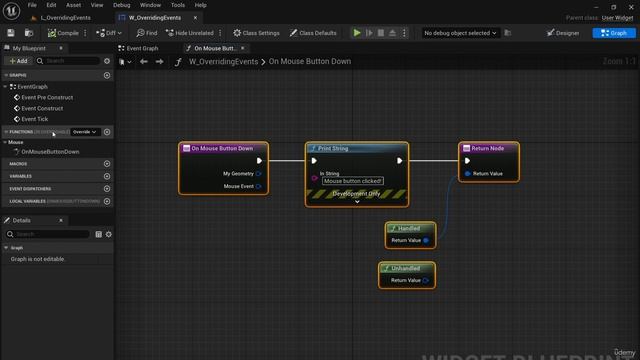The width and height of the screenshot is (640, 360).
Task: Navigate back in graph history
Action: [x=144, y=62]
